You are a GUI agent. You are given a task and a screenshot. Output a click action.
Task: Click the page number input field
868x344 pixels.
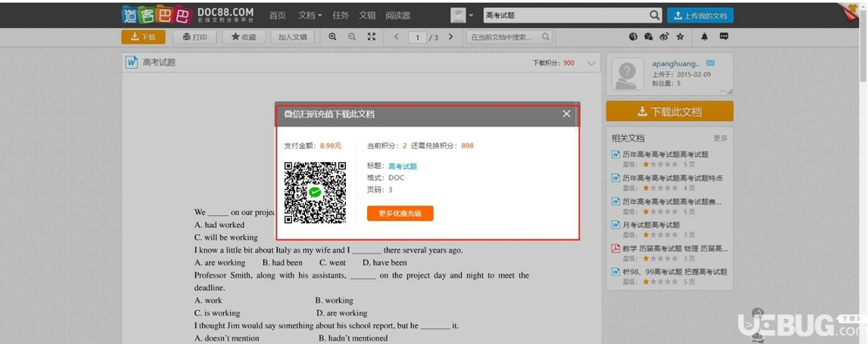[x=417, y=37]
